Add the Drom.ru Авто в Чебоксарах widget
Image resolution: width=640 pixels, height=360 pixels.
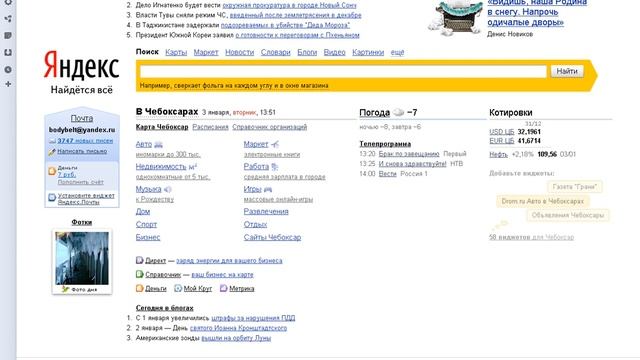click(542, 201)
